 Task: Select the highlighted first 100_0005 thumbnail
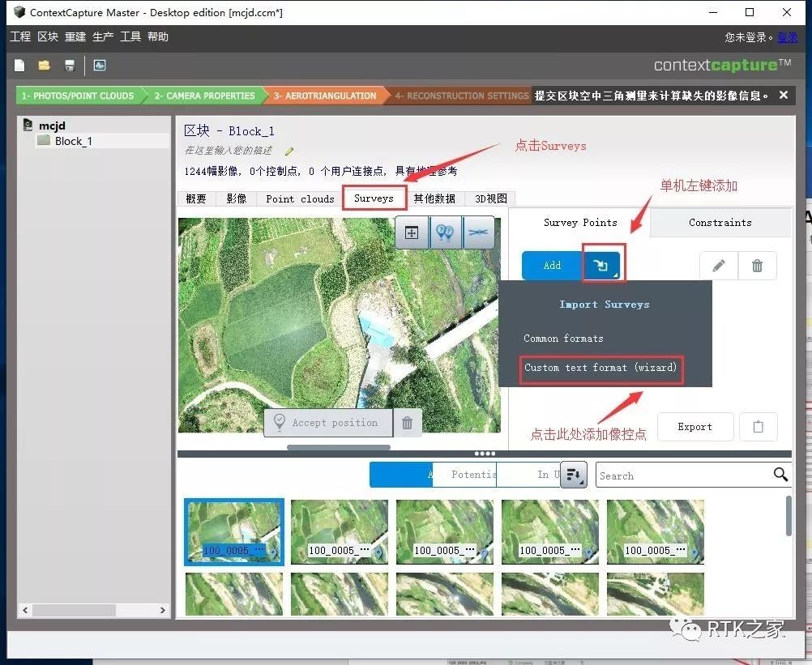click(234, 532)
